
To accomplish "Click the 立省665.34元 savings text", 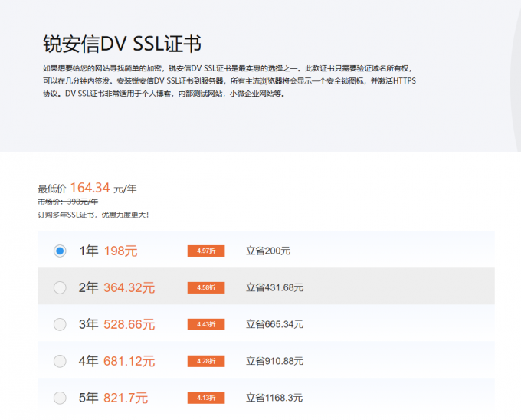I will click(x=274, y=324).
